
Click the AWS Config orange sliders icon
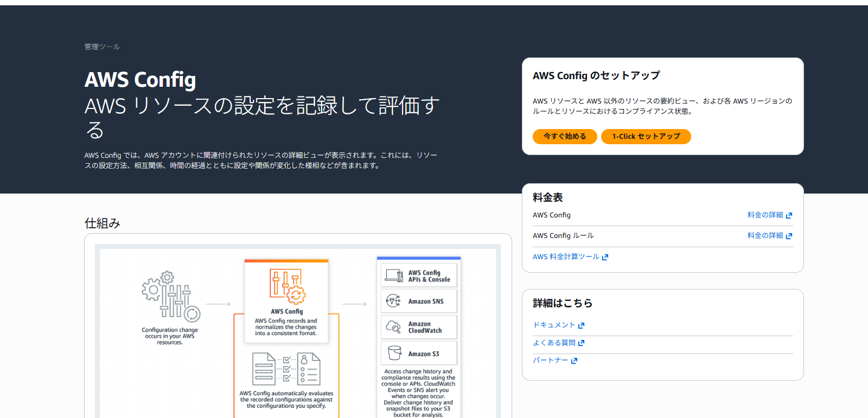(288, 286)
